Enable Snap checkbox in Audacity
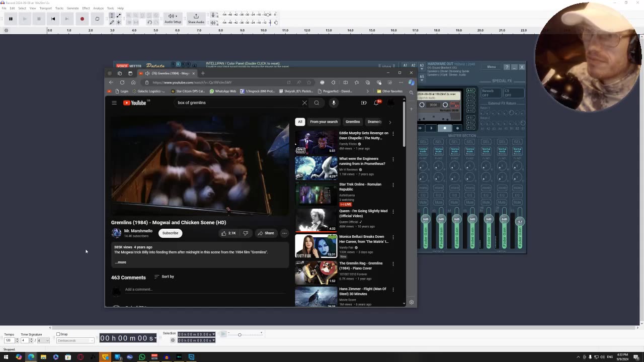The height and width of the screenshot is (362, 644). click(58, 334)
